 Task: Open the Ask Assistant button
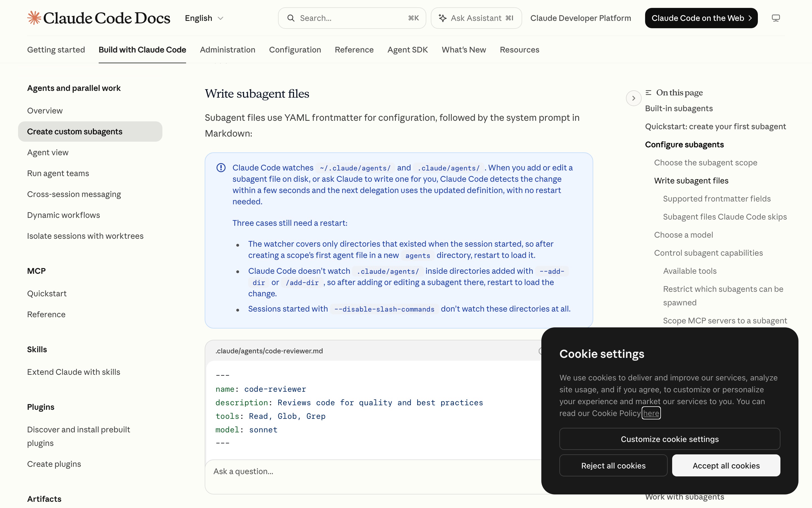click(476, 18)
